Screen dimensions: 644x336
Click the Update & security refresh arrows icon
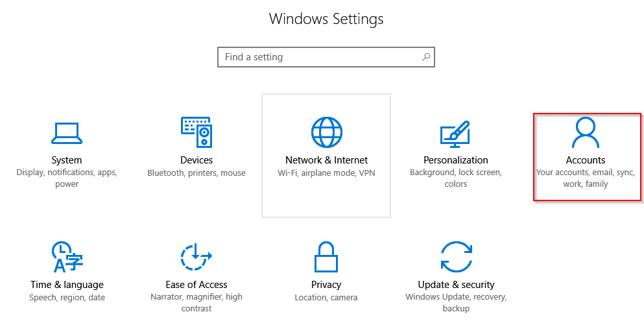tap(457, 257)
